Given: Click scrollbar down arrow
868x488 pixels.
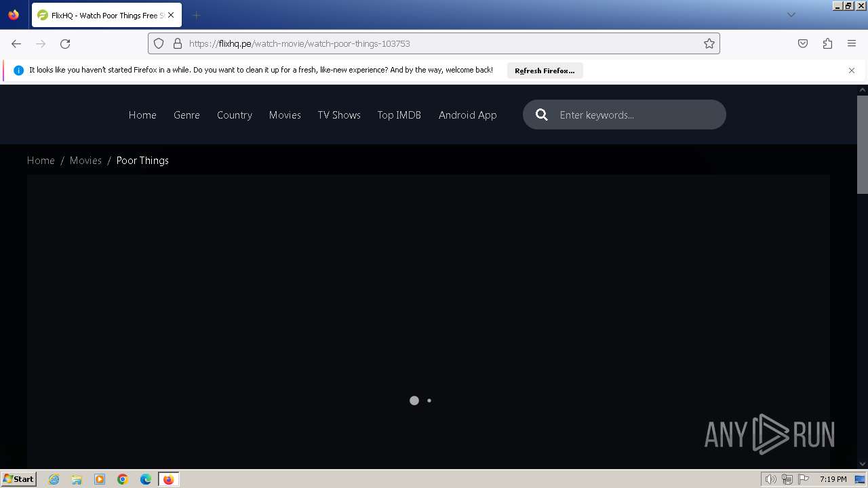Looking at the screenshot, I should click(x=863, y=464).
